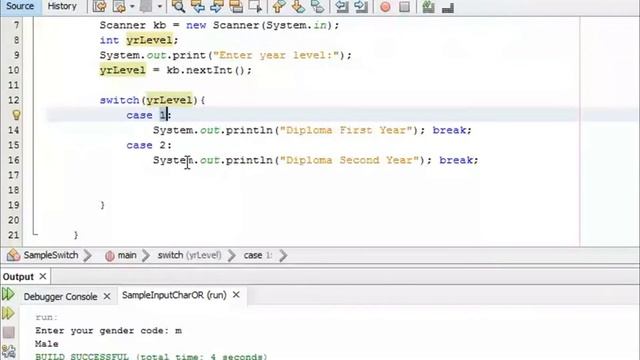This screenshot has width=640, height=360.
Task: Expand arrow after switch (yrLevel) breadcrumb
Action: [x=231, y=256]
